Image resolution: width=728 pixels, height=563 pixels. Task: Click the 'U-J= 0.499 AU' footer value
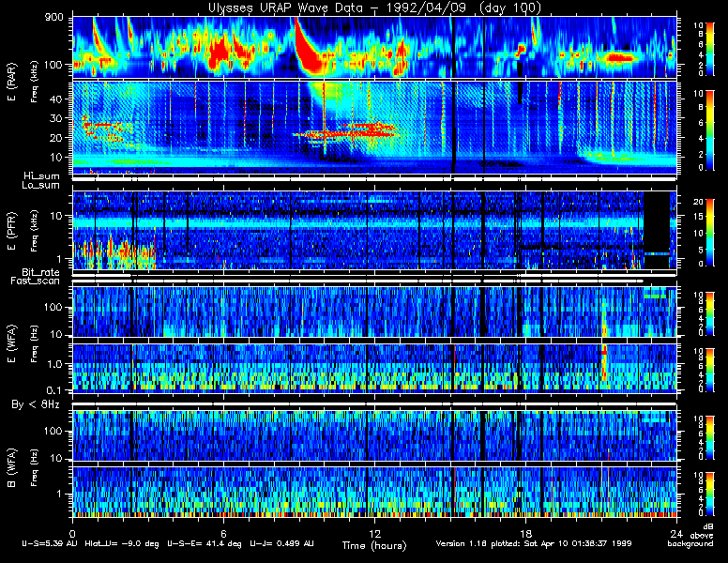pos(281,543)
